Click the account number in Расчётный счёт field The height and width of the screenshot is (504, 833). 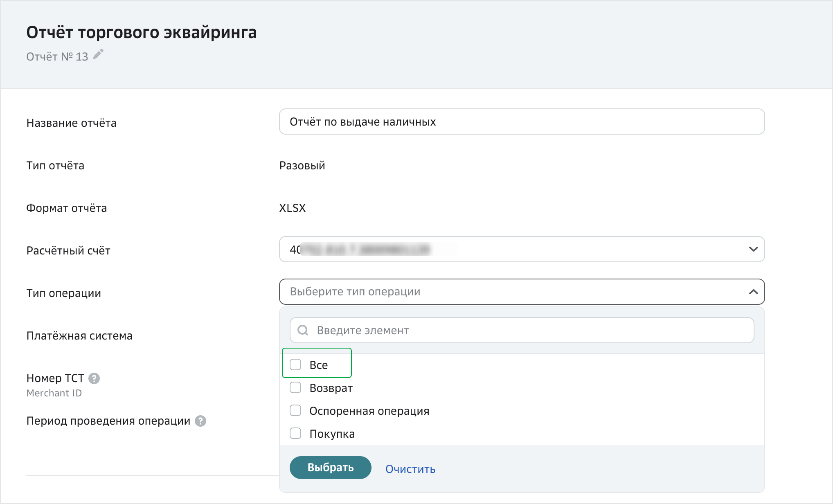coord(360,249)
